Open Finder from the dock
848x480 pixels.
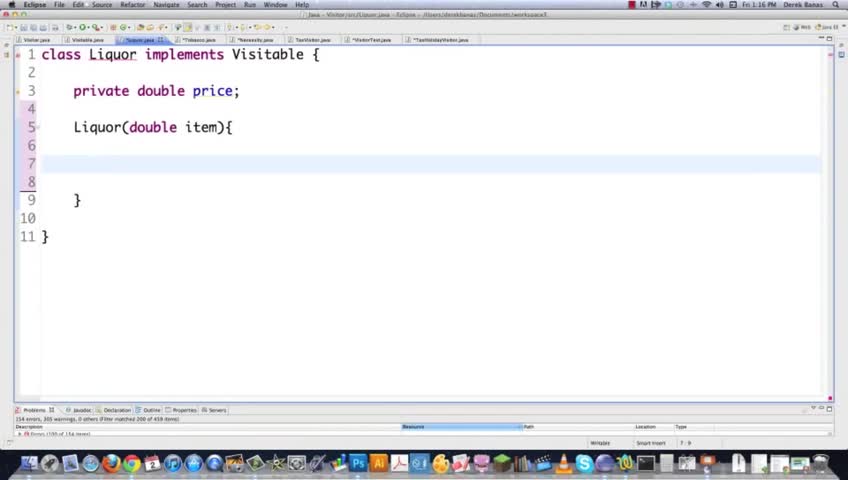coord(29,463)
